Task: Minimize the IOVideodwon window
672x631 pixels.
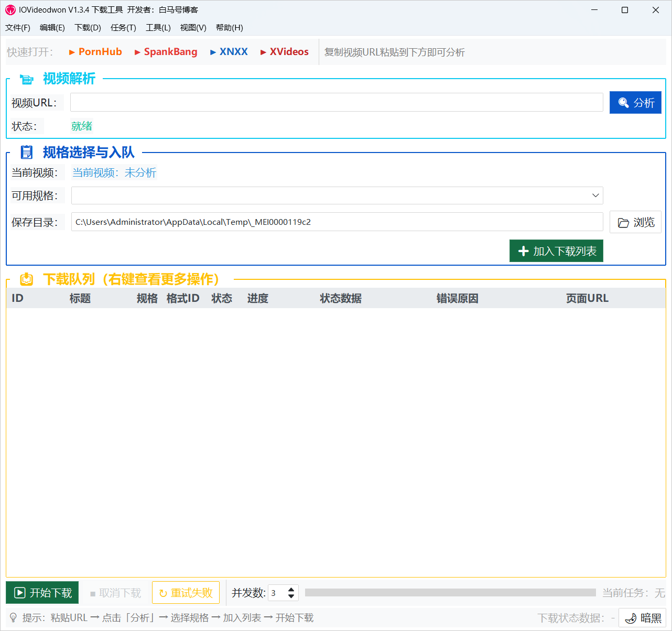Action: point(594,10)
